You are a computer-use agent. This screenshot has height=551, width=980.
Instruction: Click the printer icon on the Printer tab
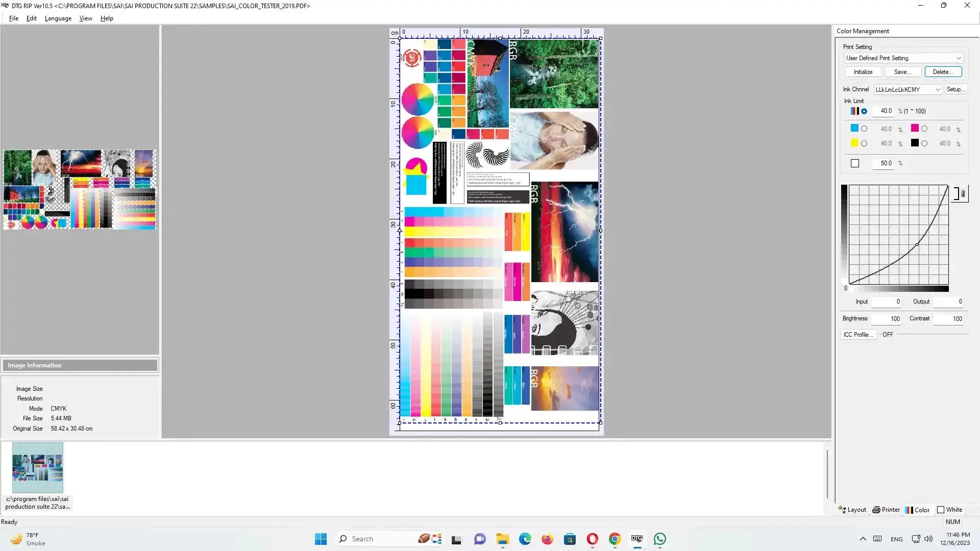coord(877,510)
